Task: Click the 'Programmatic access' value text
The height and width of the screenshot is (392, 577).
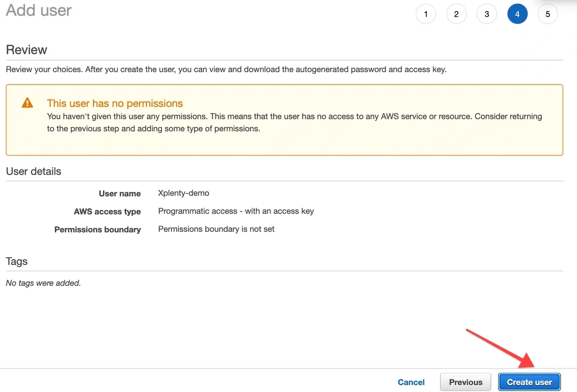Action: (236, 211)
